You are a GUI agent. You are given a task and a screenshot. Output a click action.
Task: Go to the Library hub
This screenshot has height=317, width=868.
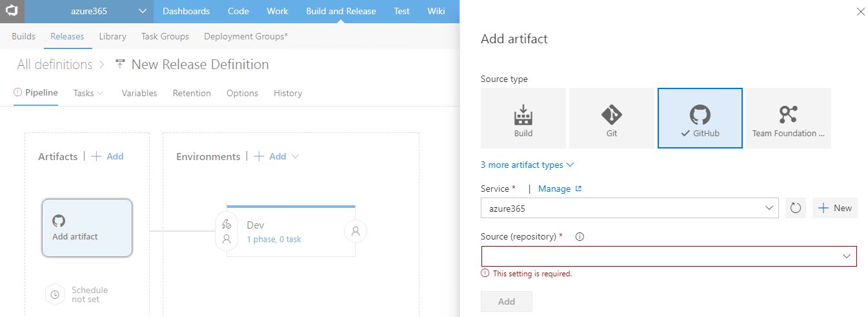pos(113,36)
